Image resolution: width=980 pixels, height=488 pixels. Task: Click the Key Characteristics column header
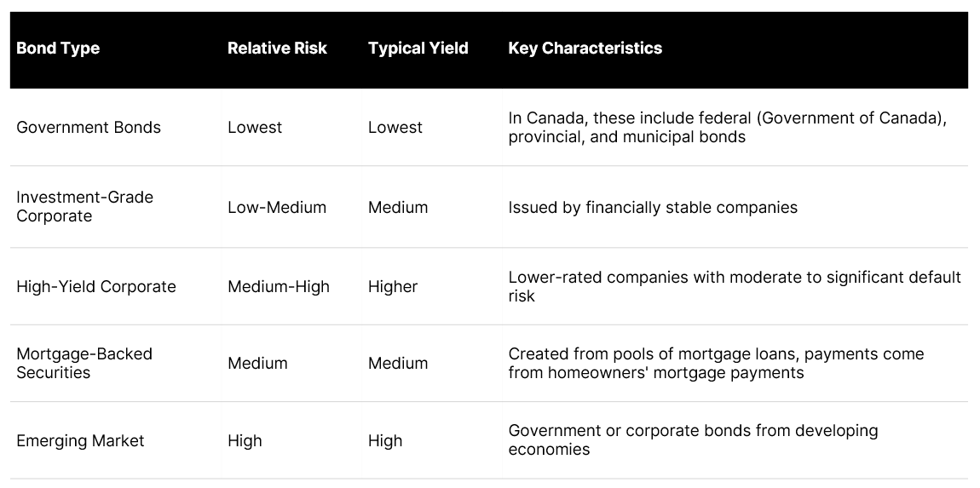click(x=585, y=49)
